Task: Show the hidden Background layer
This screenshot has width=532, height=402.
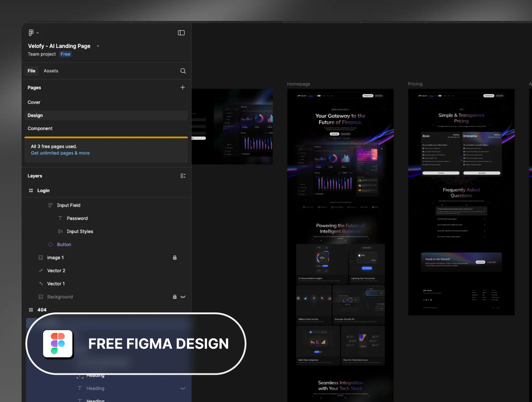Action: click(183, 297)
